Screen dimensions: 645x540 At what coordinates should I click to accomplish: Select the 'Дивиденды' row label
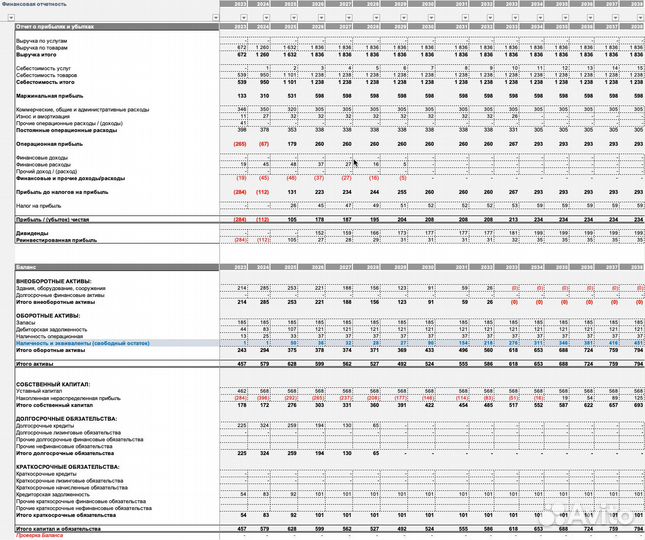(34, 233)
